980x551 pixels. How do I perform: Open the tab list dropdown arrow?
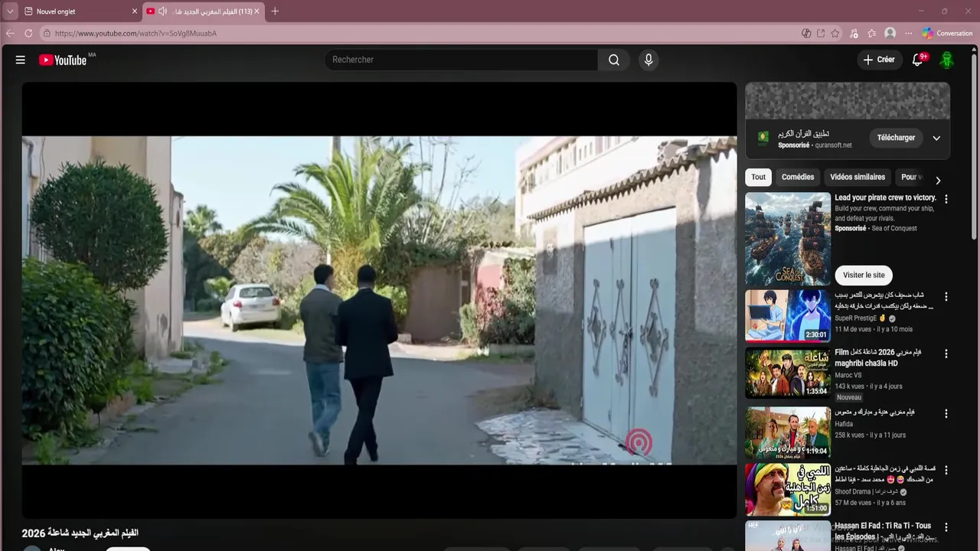(10, 11)
